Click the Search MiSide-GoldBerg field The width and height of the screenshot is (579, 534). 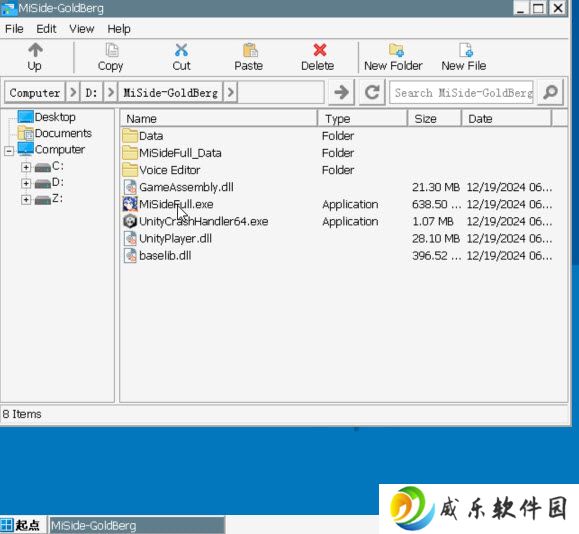462,92
